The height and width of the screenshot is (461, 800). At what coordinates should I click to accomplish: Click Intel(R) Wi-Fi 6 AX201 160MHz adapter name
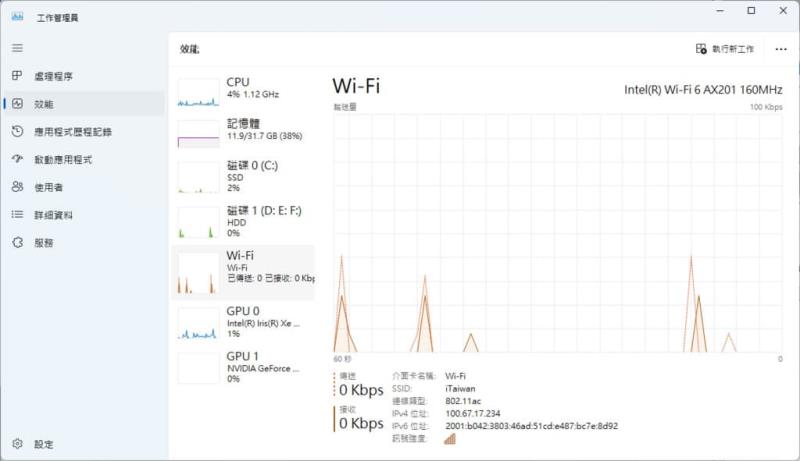(x=703, y=90)
